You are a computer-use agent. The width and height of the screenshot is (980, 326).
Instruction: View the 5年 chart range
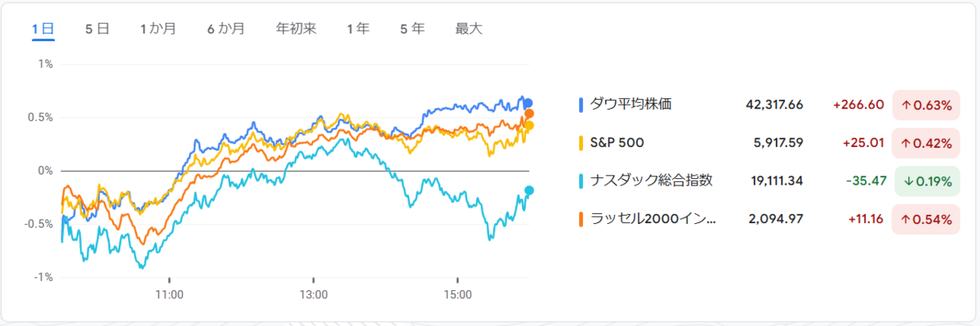pyautogui.click(x=412, y=29)
